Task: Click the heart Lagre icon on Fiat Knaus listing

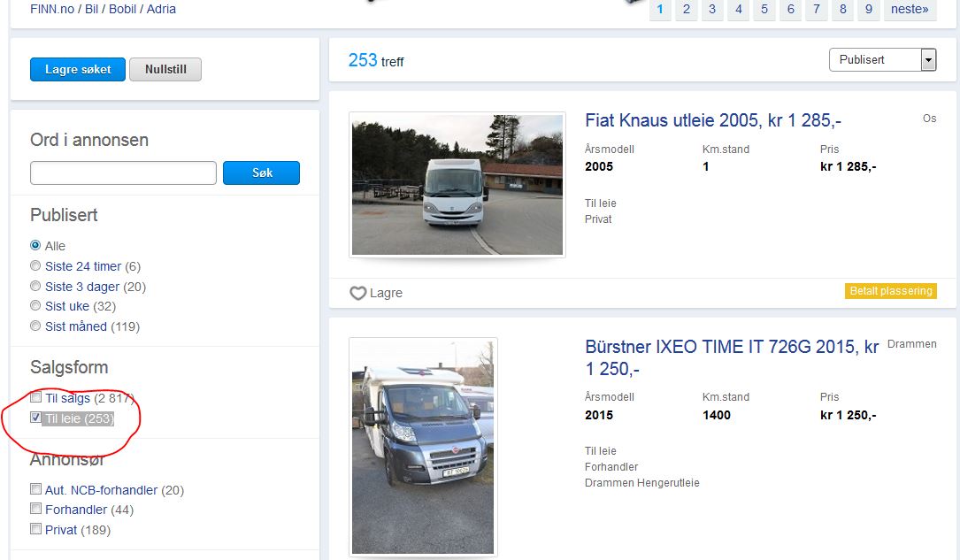Action: (358, 293)
